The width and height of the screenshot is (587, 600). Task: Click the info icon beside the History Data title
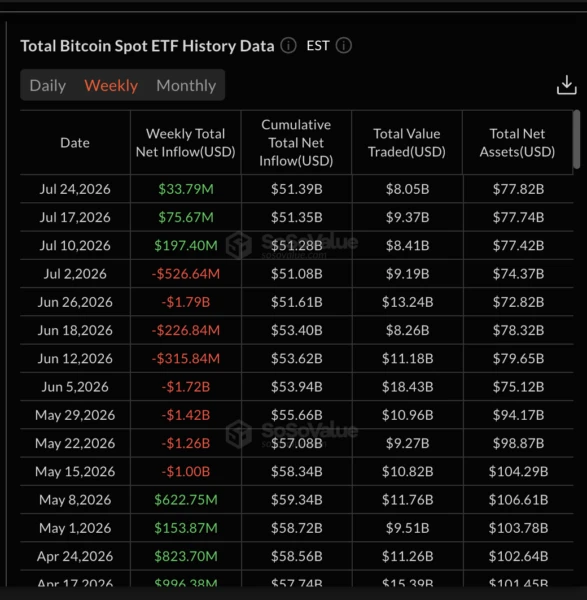pyautogui.click(x=288, y=46)
